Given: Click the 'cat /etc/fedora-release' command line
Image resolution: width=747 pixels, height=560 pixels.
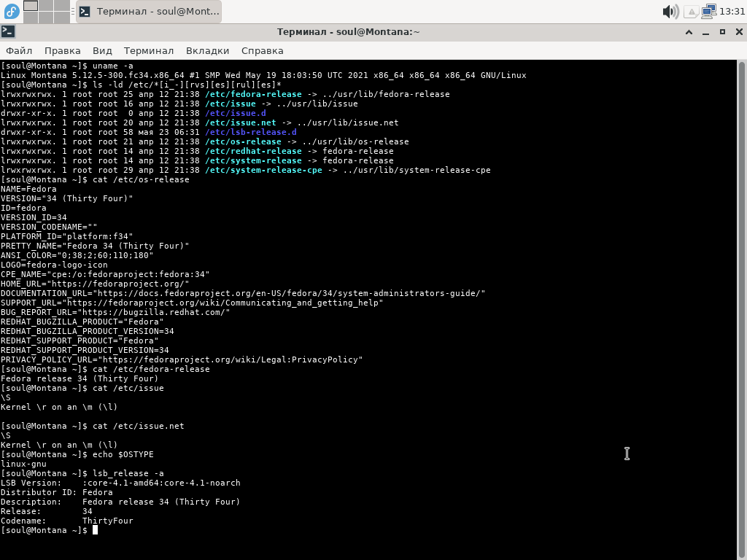Looking at the screenshot, I should click(x=105, y=369).
